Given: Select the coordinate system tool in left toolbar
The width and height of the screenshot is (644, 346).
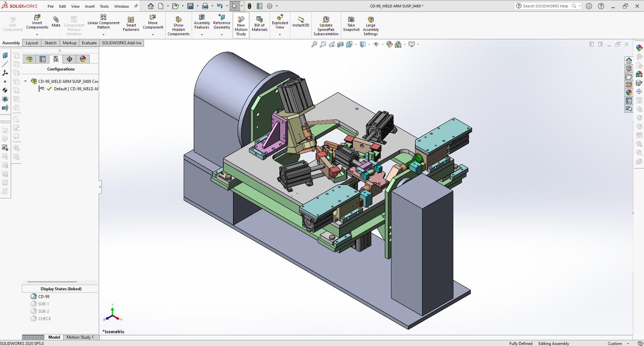Looking at the screenshot, I should point(5,73).
